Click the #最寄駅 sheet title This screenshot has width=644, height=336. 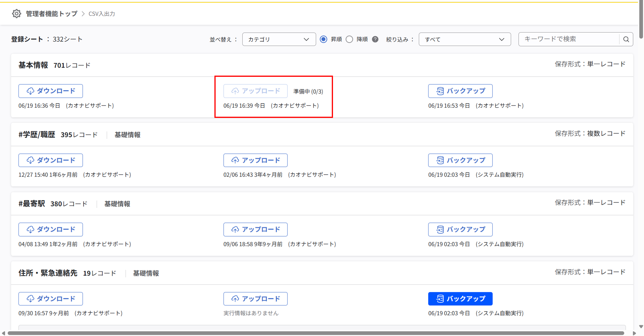[32, 204]
